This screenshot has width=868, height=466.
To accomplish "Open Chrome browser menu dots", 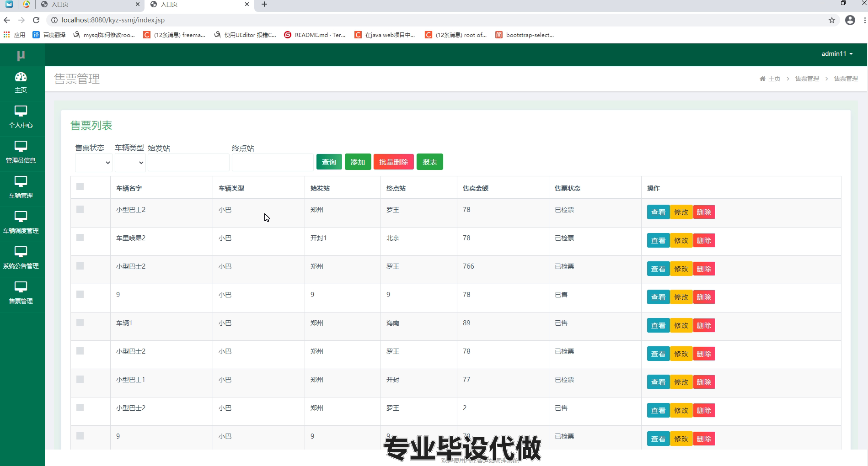I will point(864,20).
